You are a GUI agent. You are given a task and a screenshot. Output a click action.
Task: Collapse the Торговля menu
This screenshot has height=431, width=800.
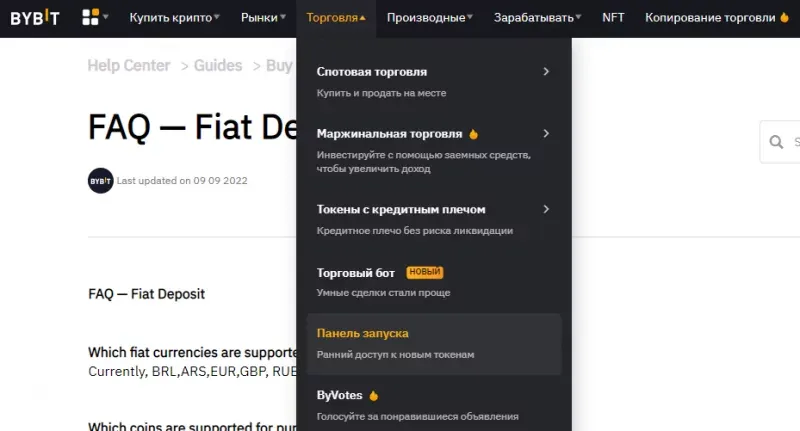(x=336, y=18)
